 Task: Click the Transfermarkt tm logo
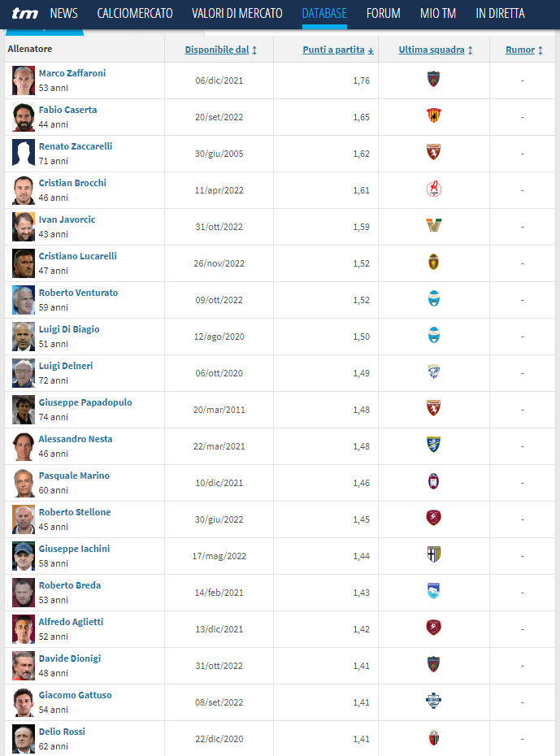coord(24,14)
